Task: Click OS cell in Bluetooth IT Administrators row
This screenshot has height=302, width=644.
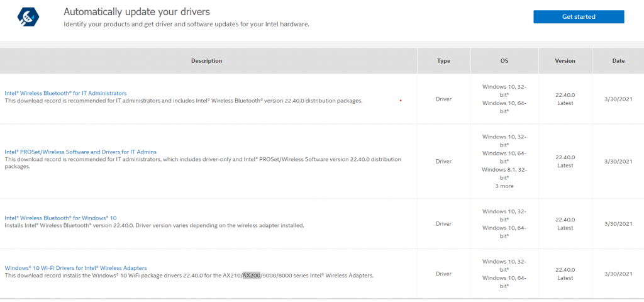Action: pos(504,99)
